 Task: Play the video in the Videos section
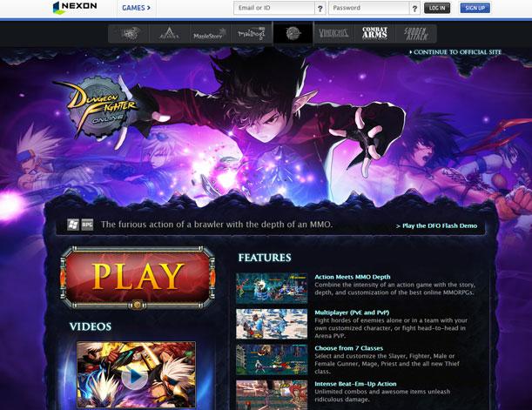(136, 375)
